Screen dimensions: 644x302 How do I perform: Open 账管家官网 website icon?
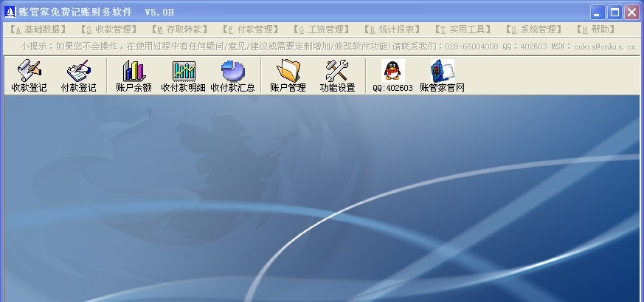442,75
